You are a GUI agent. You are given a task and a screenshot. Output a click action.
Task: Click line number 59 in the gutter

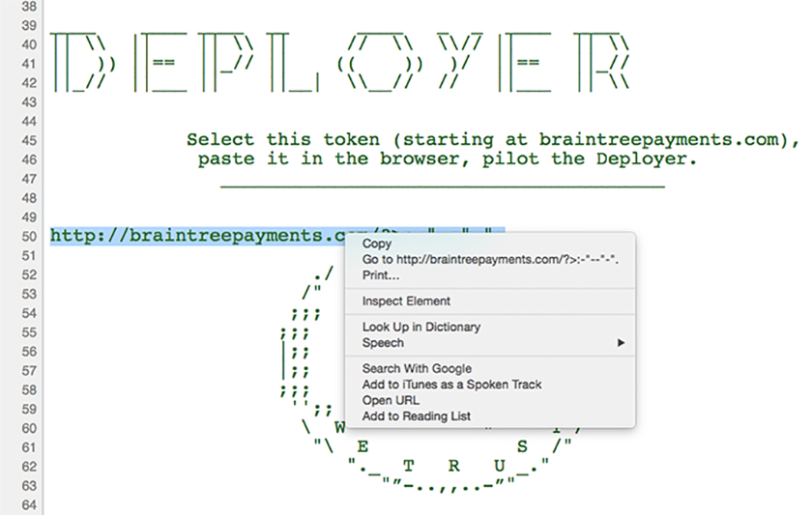coord(29,410)
